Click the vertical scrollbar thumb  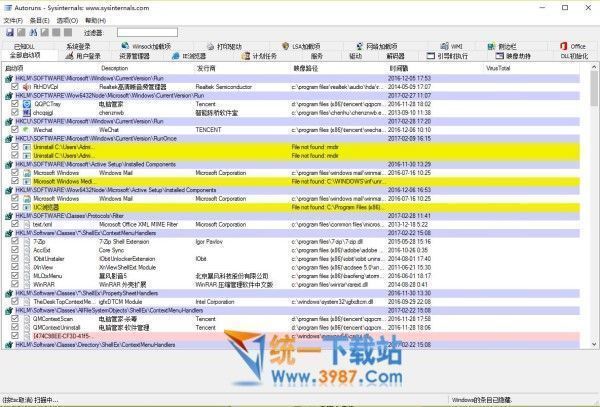594,89
